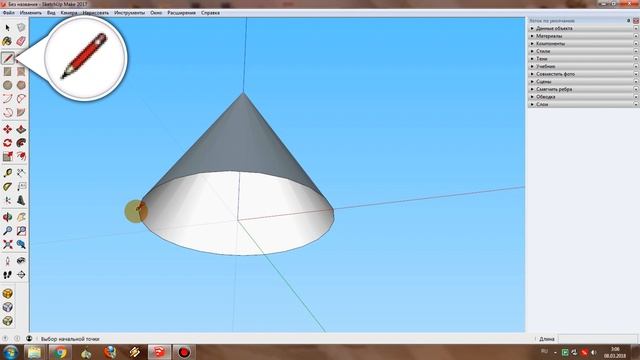Screen dimensions: 640x360
Task: Select the Dimensions tool
Action: (x=21, y=173)
